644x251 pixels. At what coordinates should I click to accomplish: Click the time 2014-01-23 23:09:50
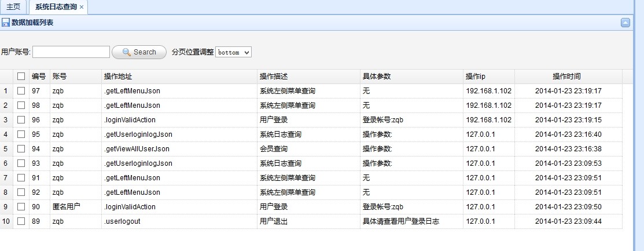pos(568,206)
